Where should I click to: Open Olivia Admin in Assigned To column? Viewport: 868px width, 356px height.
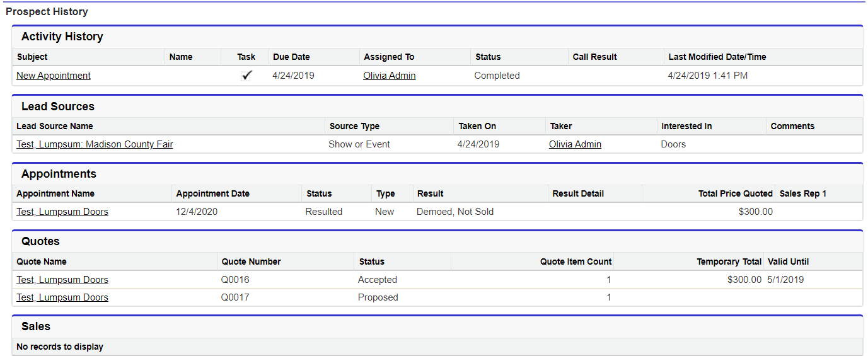389,76
